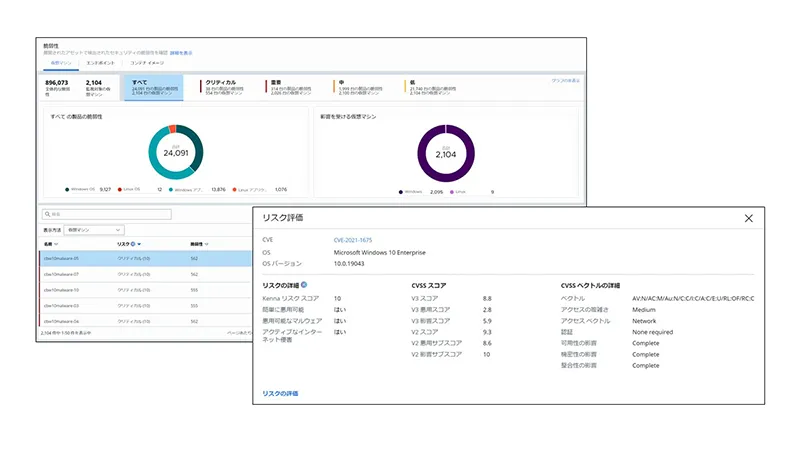800x450 pixels.
Task: Click the CVSS vector string value
Action: [693, 298]
